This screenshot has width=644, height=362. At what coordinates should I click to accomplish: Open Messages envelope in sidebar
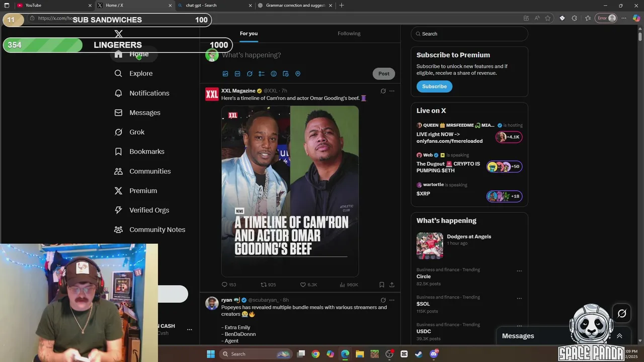point(137,113)
